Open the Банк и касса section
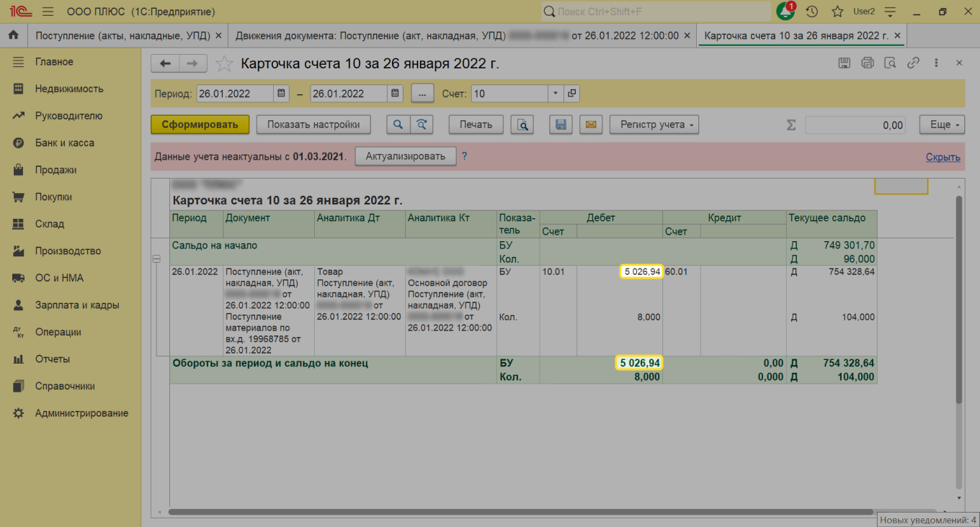The width and height of the screenshot is (980, 527). [65, 143]
